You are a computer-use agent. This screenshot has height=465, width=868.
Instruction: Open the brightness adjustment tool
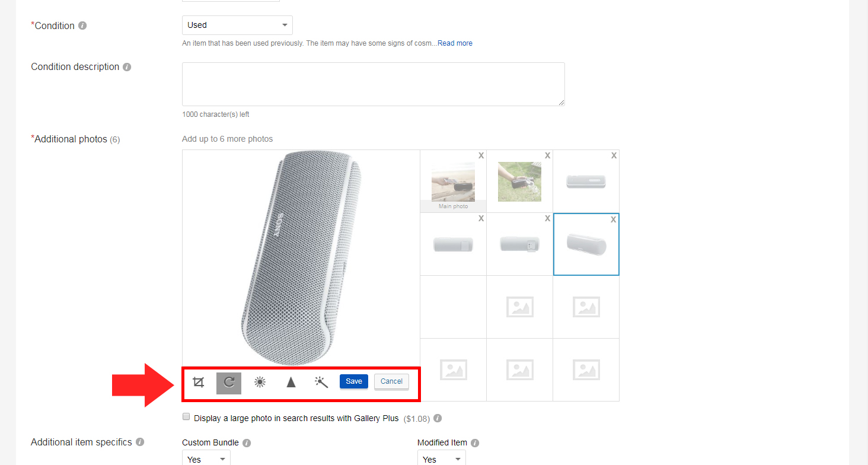pos(260,383)
